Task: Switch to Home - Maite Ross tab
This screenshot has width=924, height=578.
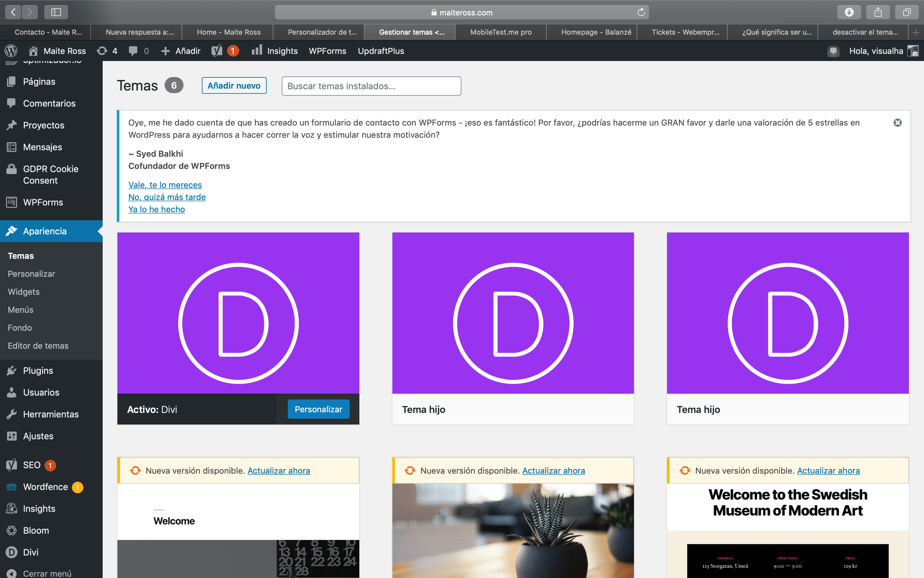Action: (229, 32)
